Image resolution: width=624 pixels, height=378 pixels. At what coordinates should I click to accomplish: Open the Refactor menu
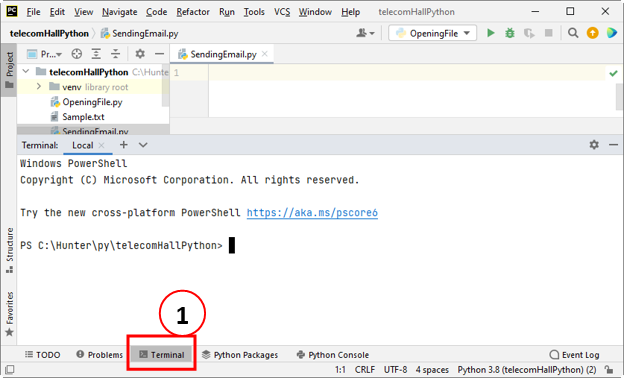[x=193, y=12]
